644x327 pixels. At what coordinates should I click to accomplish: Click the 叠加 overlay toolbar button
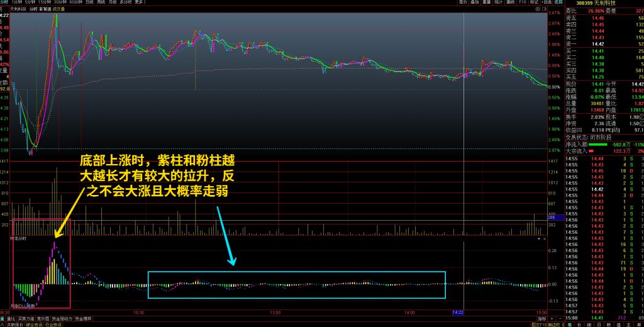pyautogui.click(x=475, y=3)
